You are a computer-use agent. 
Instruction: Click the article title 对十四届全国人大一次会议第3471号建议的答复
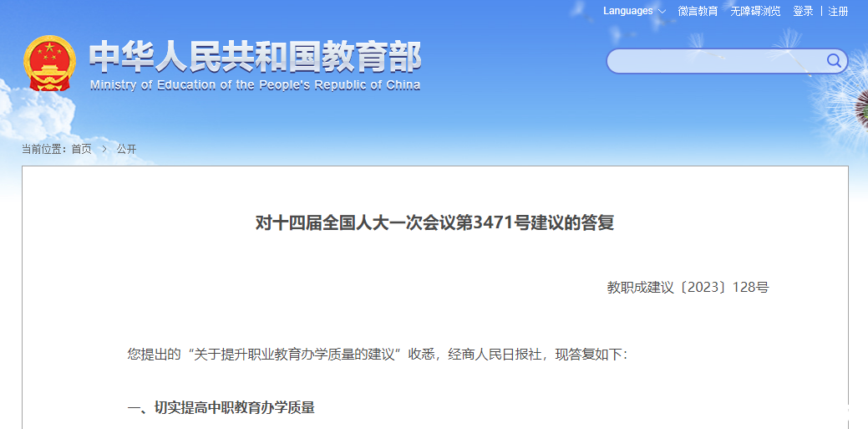coord(434,222)
